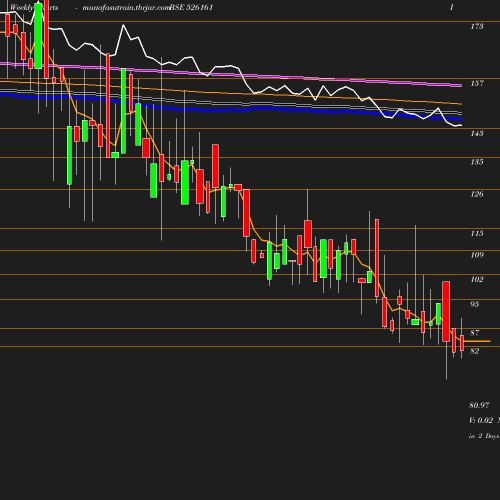Click the price label 95
Screen dimensions: 500x500
point(475,304)
